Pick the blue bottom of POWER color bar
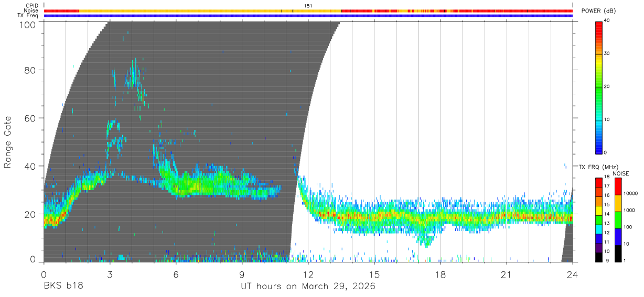Viewport: 644px width, 297px height. (x=598, y=147)
